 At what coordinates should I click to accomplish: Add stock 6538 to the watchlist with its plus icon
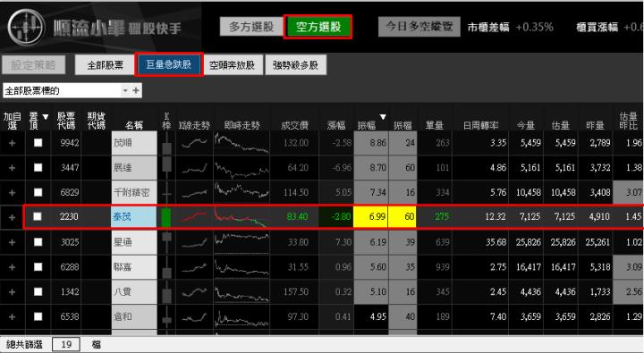pos(12,316)
